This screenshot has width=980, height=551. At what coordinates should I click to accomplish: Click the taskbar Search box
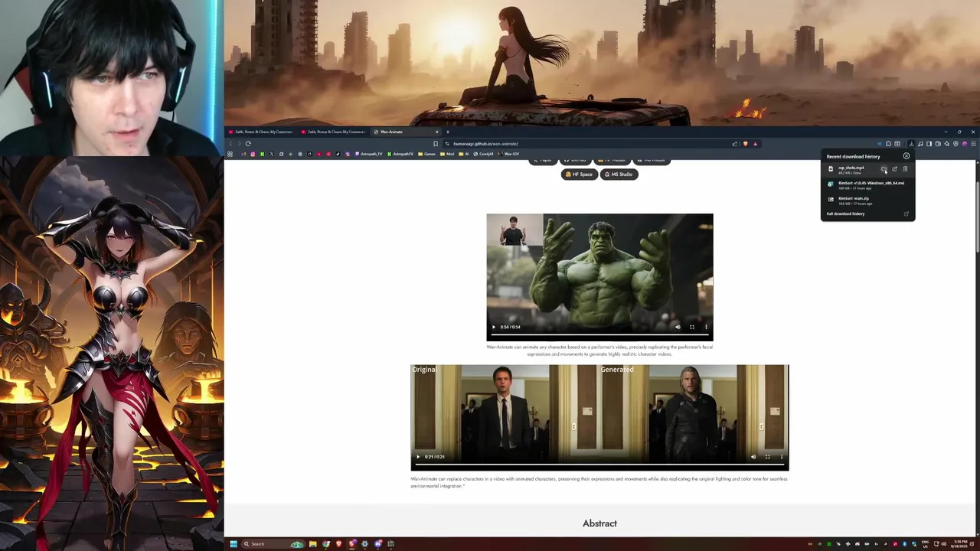[273, 544]
